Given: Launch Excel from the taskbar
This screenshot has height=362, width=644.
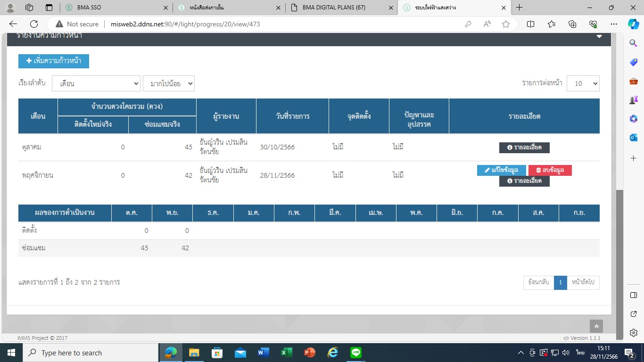Looking at the screenshot, I should tap(286, 353).
